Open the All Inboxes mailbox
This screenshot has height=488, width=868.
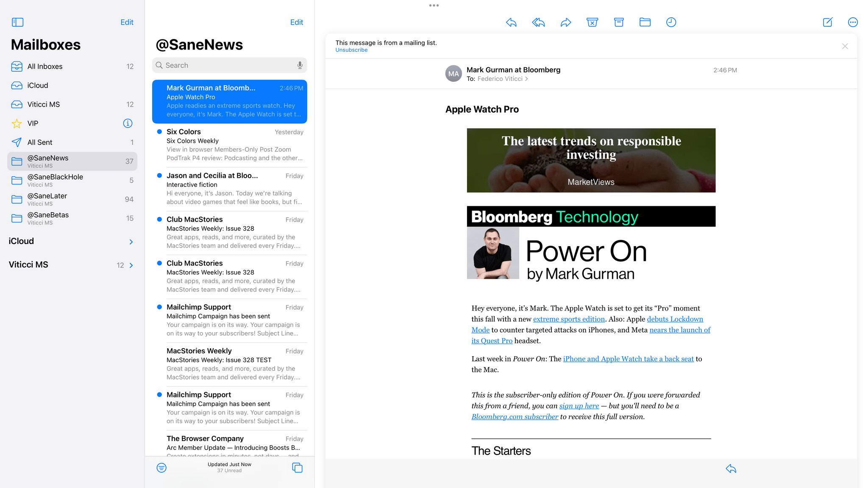coord(72,67)
